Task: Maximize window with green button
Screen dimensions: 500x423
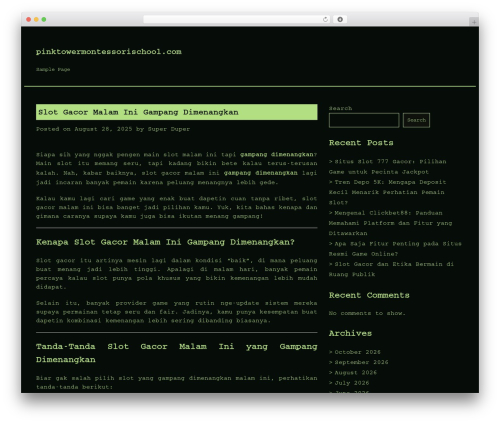Action: 44,19
